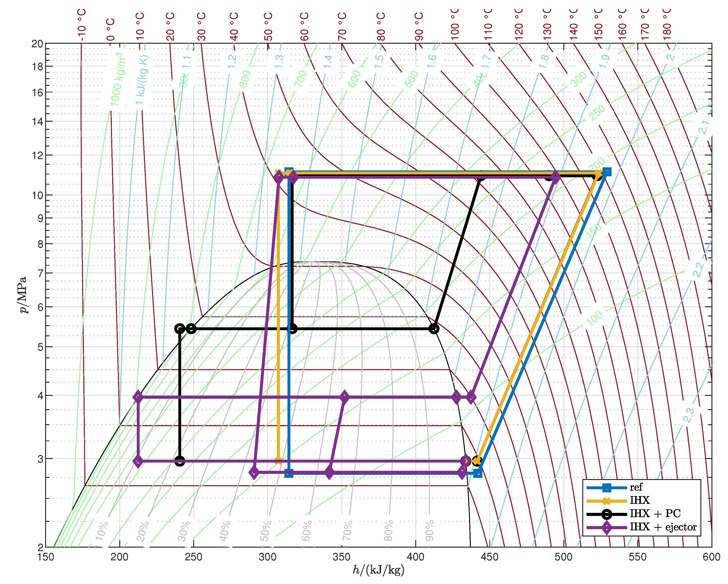Click the x-axis tick label '450'
Viewport: 728px width, 584px height.
pyautogui.click(x=490, y=557)
